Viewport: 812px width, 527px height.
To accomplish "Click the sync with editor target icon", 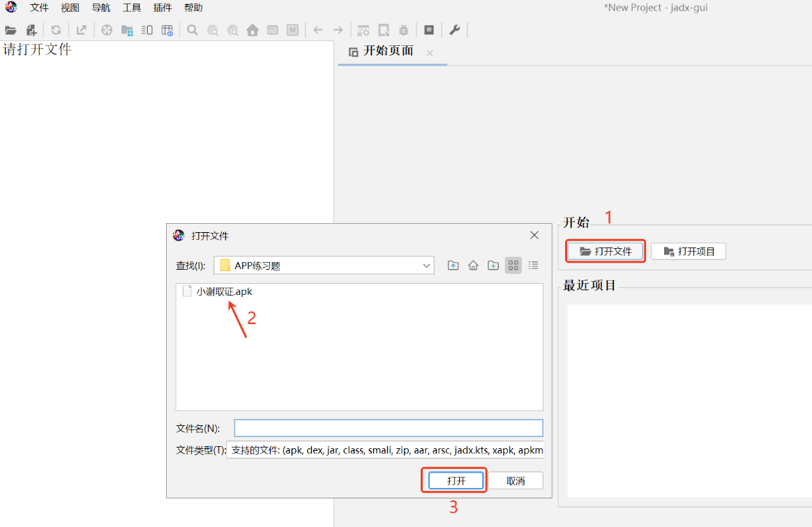I will pyautogui.click(x=107, y=30).
